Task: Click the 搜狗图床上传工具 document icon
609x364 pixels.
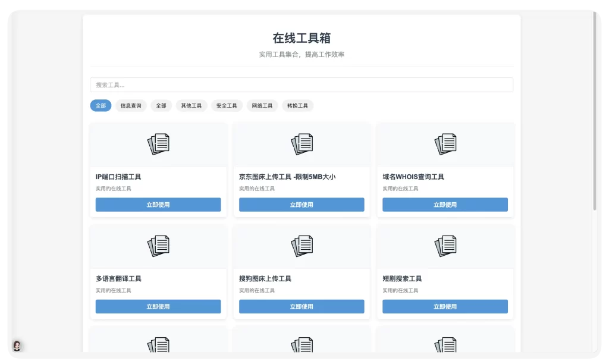Action: pyautogui.click(x=302, y=246)
